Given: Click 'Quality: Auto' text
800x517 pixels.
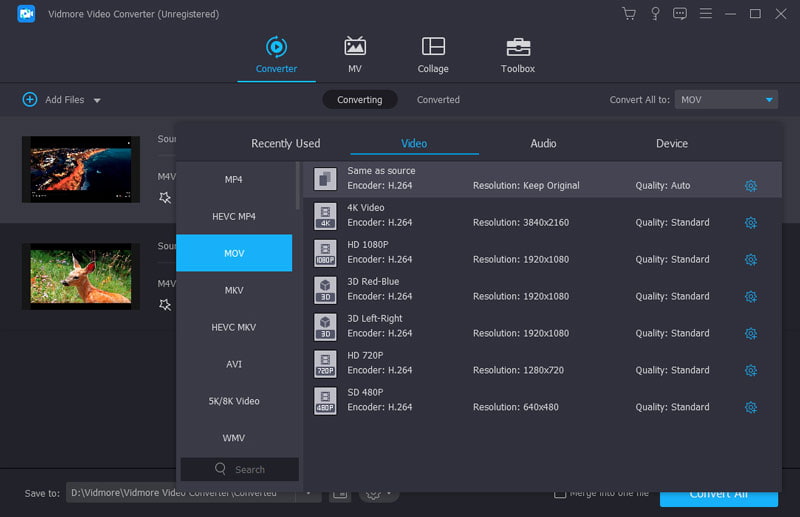Looking at the screenshot, I should 663,185.
